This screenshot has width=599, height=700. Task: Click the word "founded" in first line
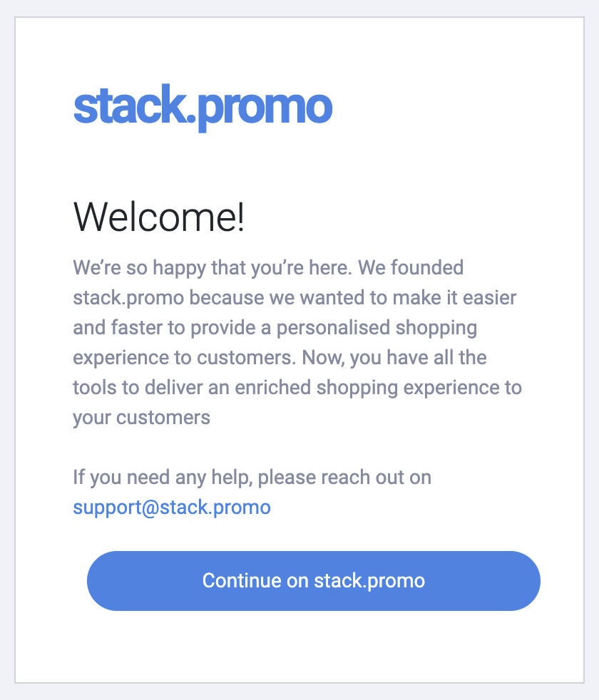point(427,268)
